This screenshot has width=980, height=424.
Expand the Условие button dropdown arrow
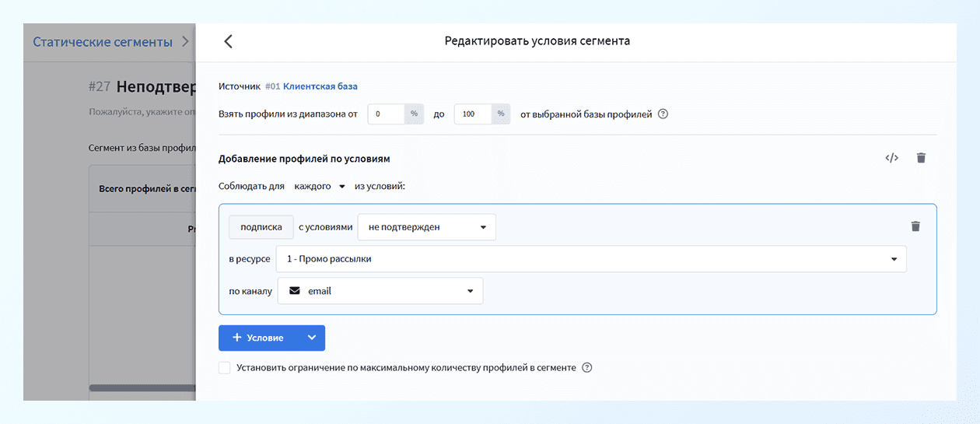[312, 338]
